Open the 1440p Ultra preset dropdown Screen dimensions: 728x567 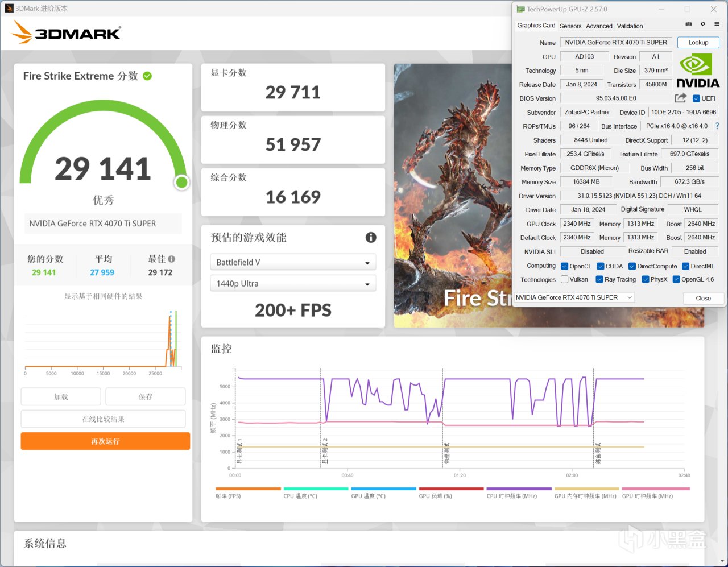coord(293,283)
